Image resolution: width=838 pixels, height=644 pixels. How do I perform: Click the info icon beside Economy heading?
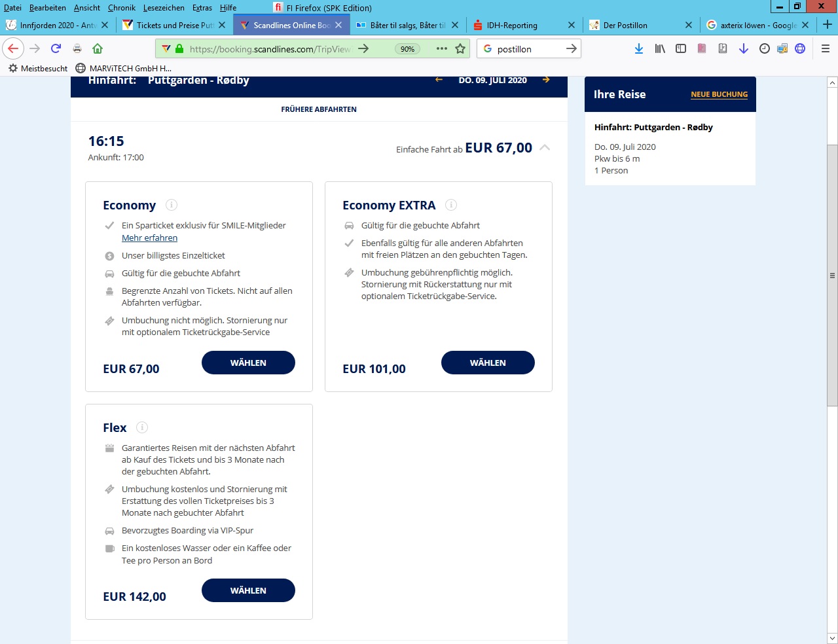coord(172,205)
